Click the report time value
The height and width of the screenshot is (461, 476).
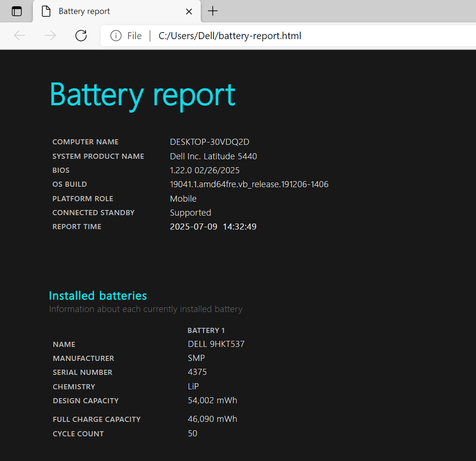click(x=213, y=227)
